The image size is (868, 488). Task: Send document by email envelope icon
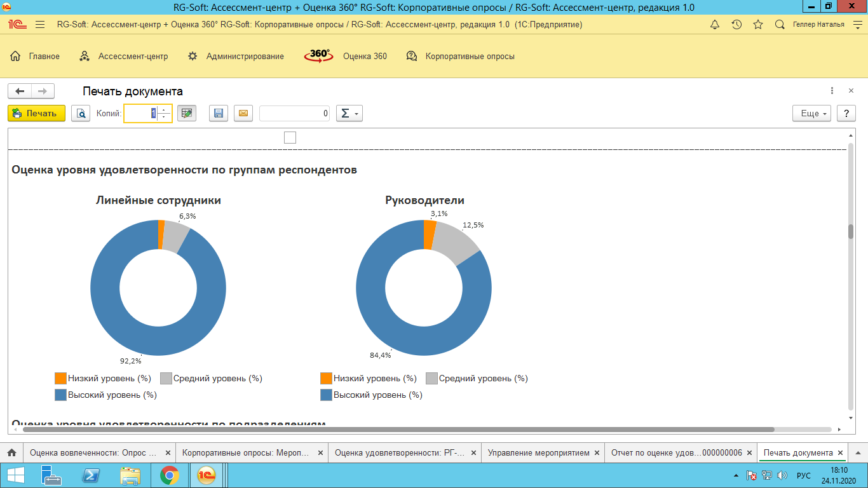pos(243,114)
